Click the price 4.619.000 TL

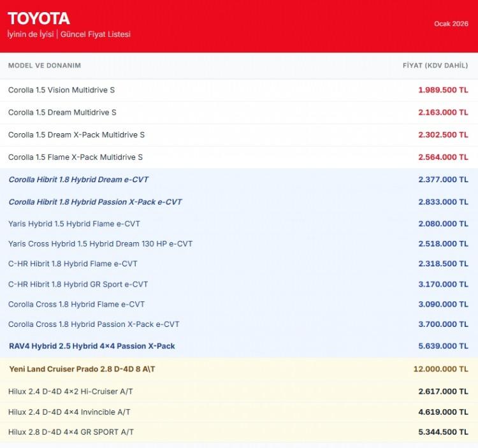tap(443, 412)
